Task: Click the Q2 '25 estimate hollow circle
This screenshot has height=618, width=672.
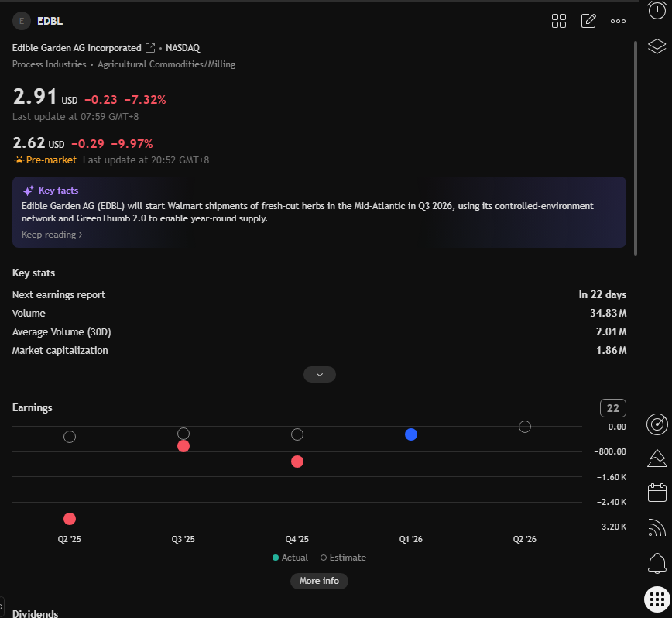Action: [x=70, y=437]
